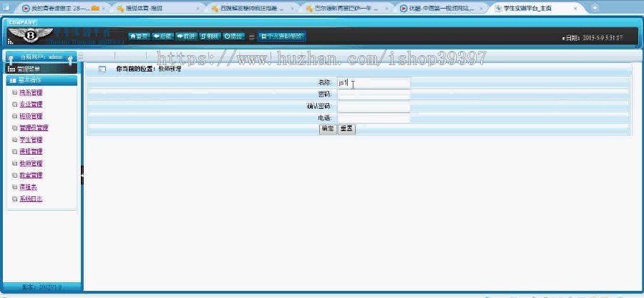Open the 管理员管理 link

[34, 128]
